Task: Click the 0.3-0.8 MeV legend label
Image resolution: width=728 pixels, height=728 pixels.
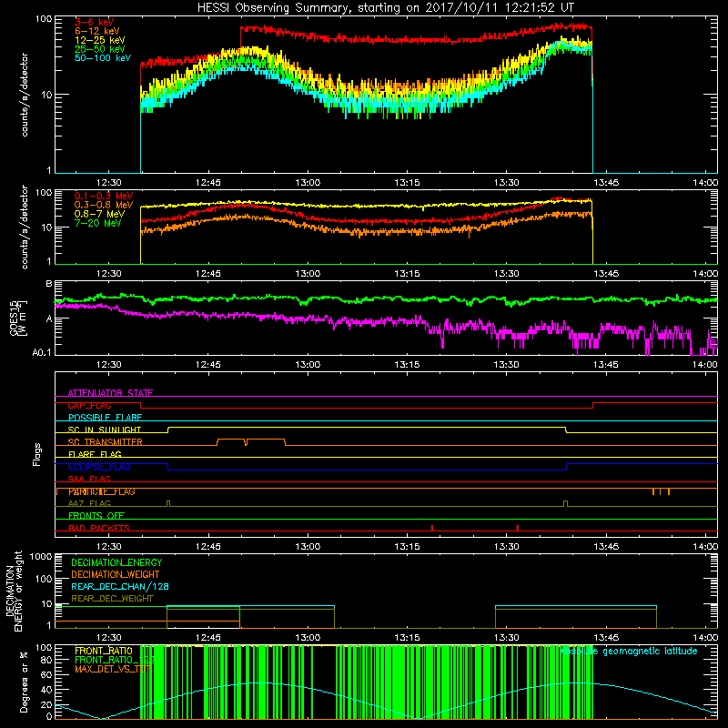Action: tap(104, 206)
